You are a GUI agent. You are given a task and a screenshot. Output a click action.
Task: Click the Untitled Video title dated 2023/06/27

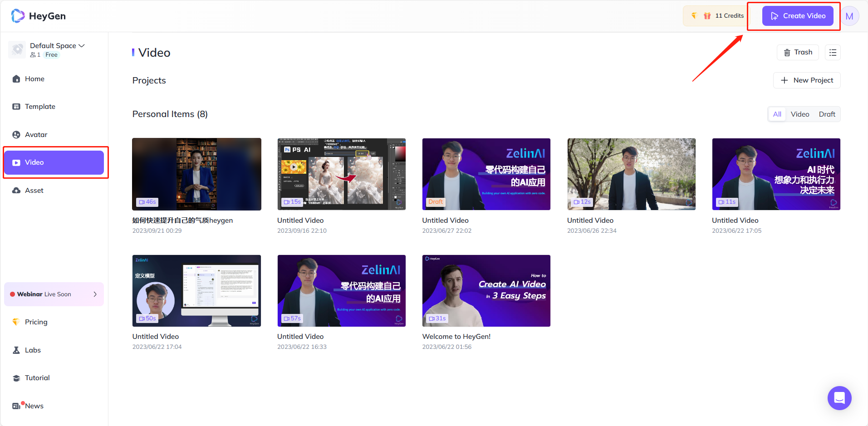445,220
